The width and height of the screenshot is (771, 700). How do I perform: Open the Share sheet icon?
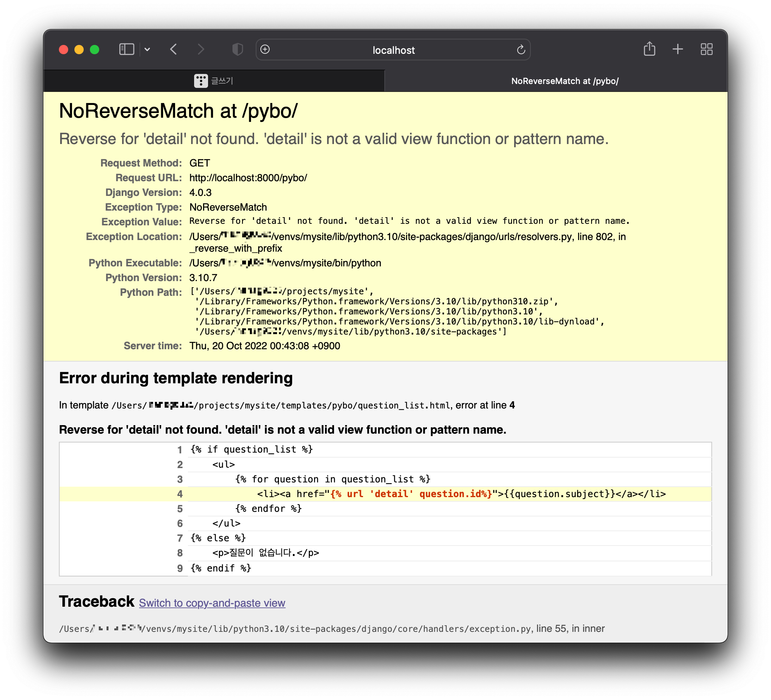pos(649,49)
